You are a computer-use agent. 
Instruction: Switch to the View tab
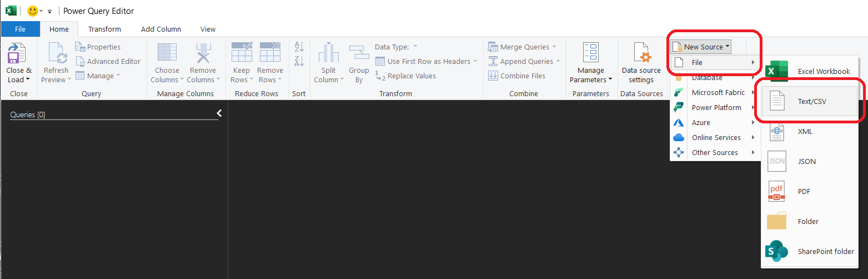pos(208,29)
